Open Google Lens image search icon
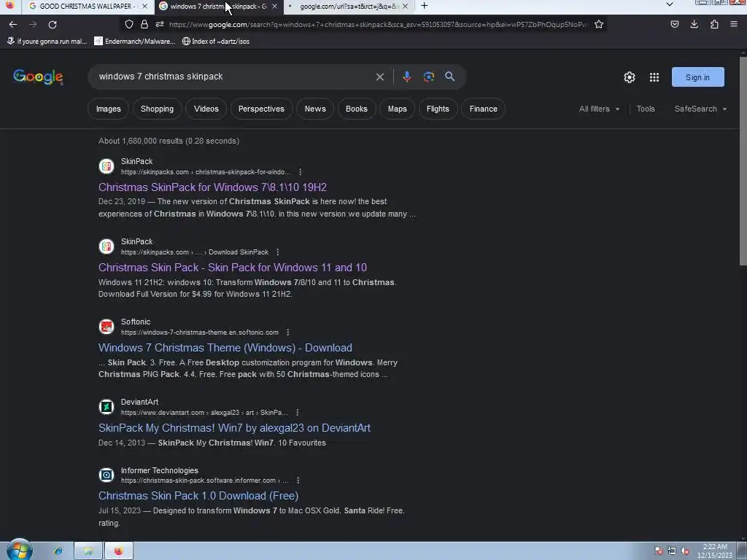Viewport: 747px width, 560px height. pos(429,77)
